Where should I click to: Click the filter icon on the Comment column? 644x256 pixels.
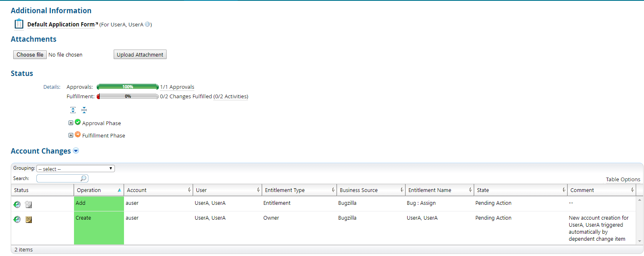click(633, 190)
